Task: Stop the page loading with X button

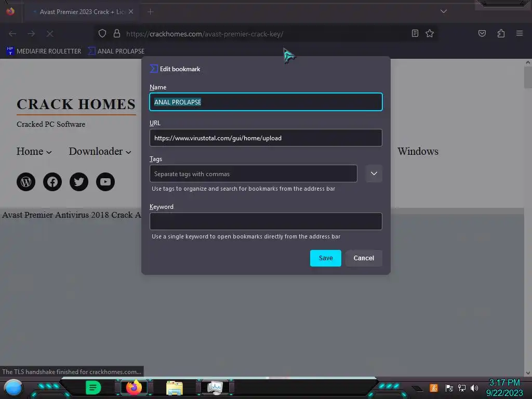Action: [x=50, y=34]
